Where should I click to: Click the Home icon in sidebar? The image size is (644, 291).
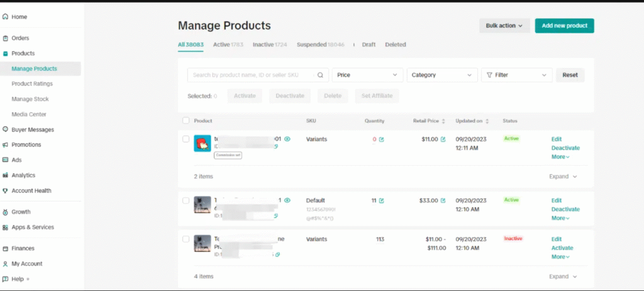[x=6, y=16]
